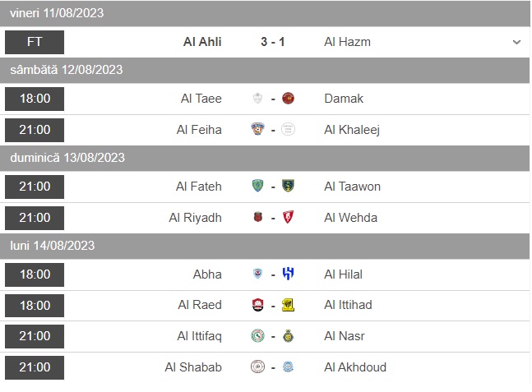Click the luni 14/08/2023 date header
Image resolution: width=532 pixels, height=392 pixels.
pyautogui.click(x=53, y=245)
